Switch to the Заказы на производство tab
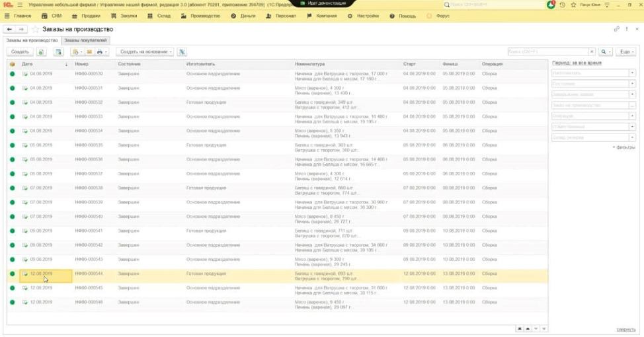This screenshot has width=644, height=337. (32, 40)
